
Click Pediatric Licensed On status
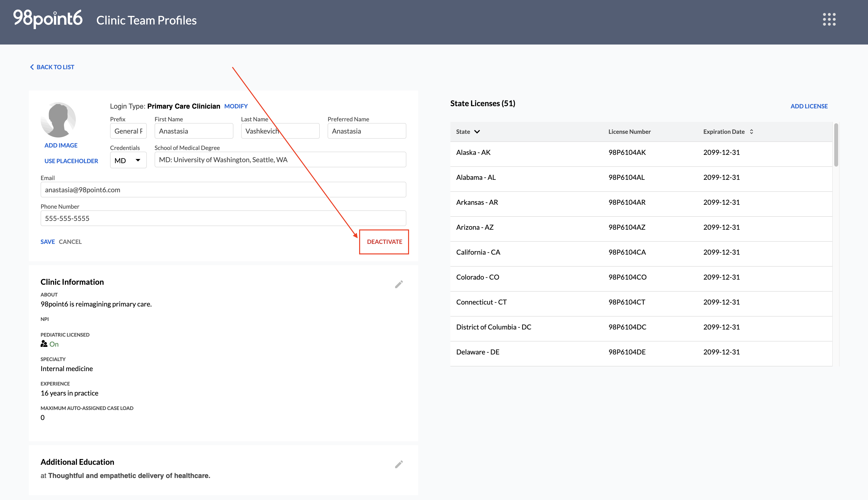click(x=54, y=344)
